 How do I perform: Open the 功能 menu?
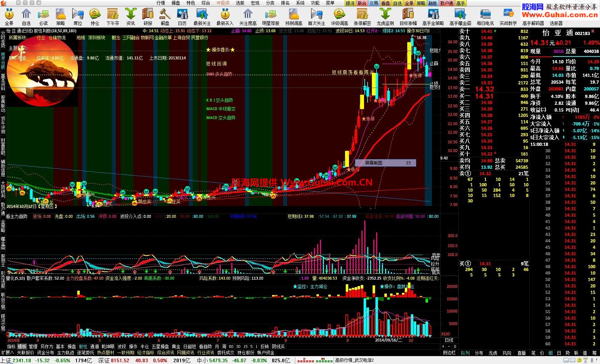point(315,3)
